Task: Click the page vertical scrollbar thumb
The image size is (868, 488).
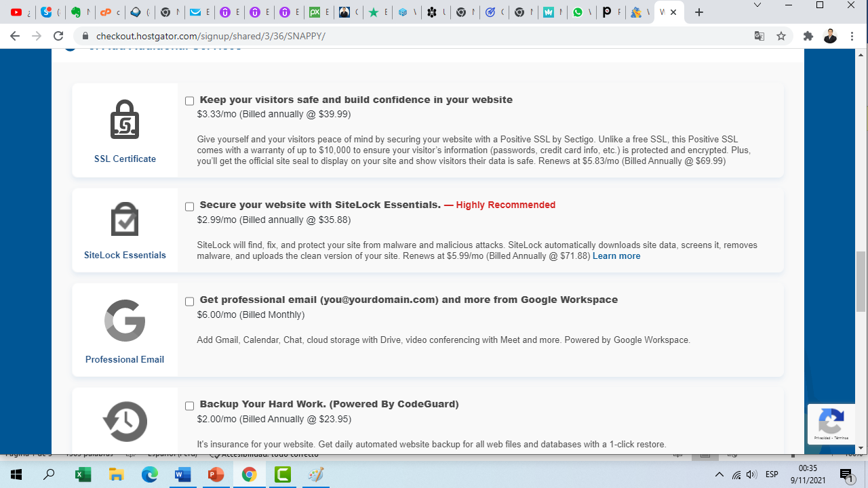Action: [861, 281]
